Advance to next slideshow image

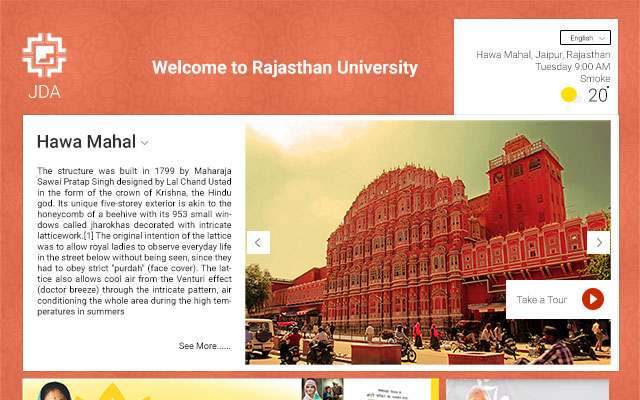598,242
